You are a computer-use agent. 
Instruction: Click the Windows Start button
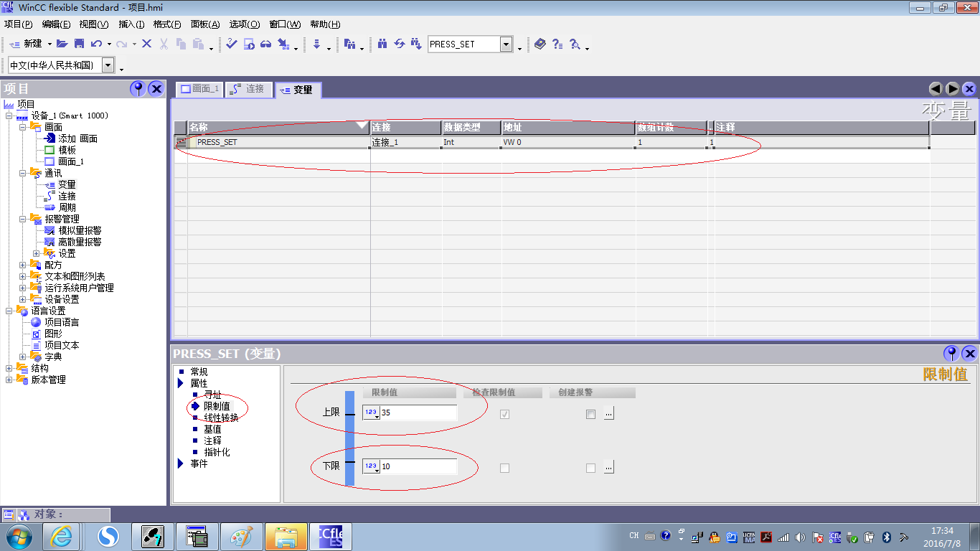click(x=18, y=536)
